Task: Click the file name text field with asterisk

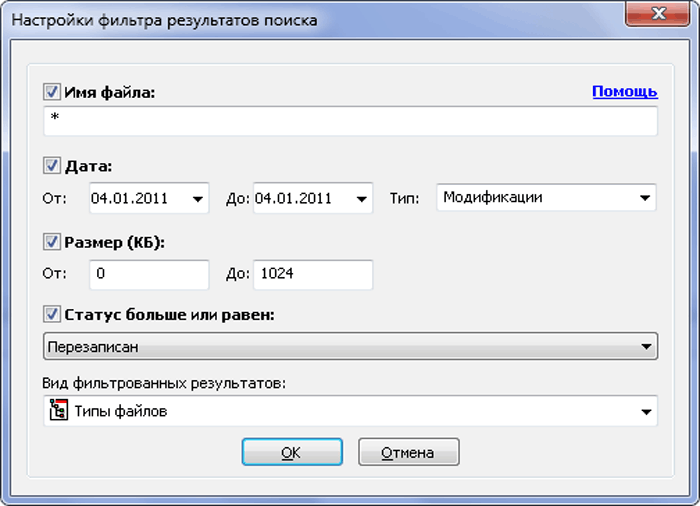Action: coord(350,121)
